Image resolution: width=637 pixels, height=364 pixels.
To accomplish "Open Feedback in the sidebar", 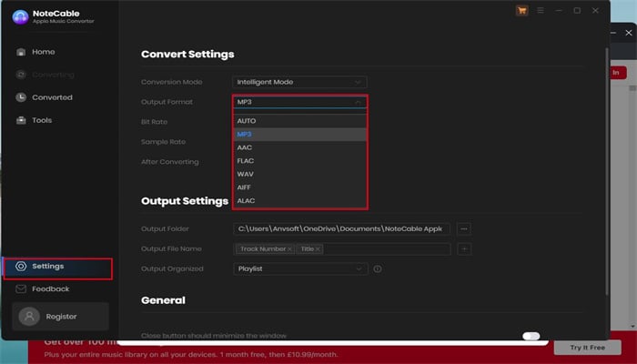I will coord(51,288).
